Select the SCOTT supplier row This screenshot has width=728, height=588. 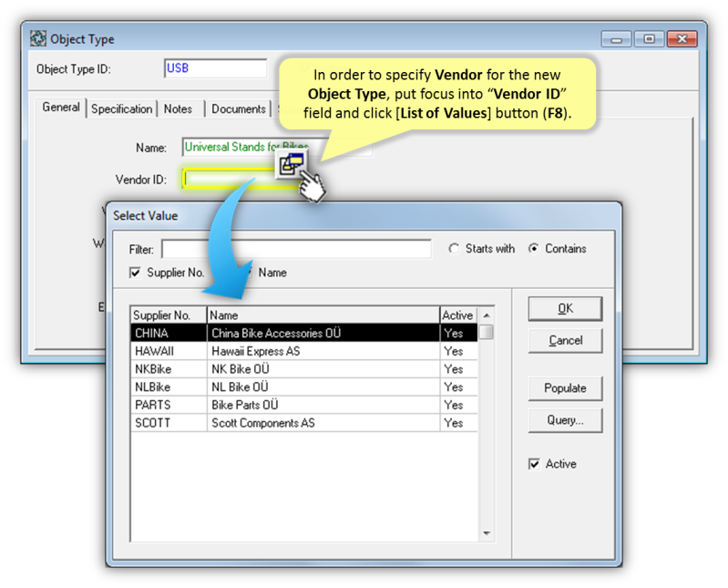[304, 423]
